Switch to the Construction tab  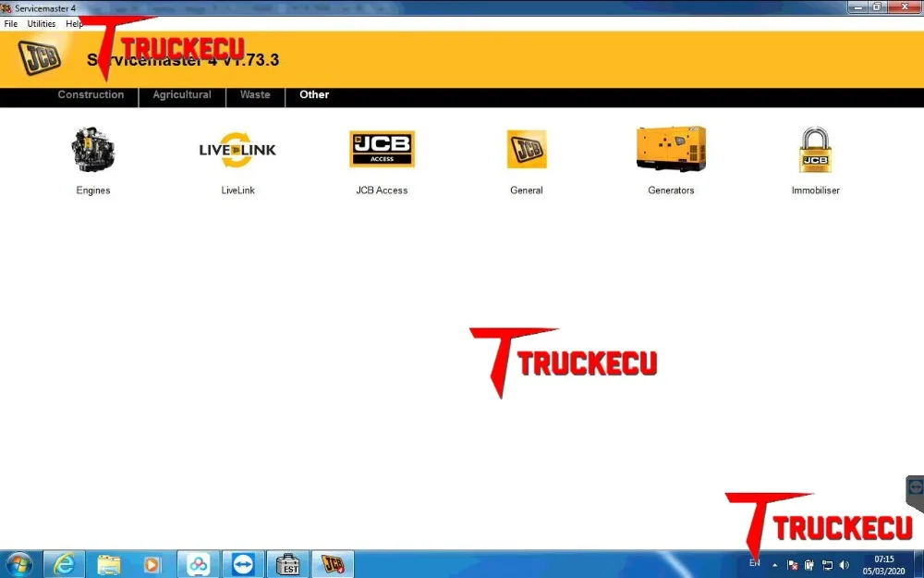pyautogui.click(x=91, y=95)
